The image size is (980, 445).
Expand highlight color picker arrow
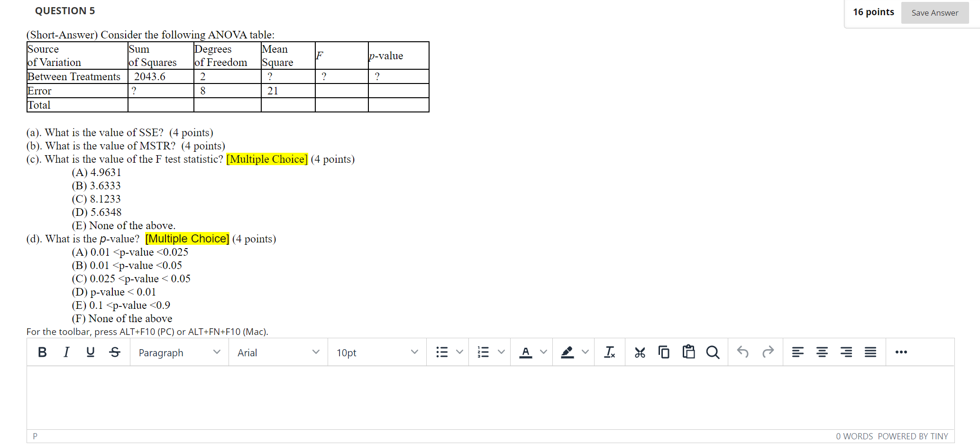(586, 352)
